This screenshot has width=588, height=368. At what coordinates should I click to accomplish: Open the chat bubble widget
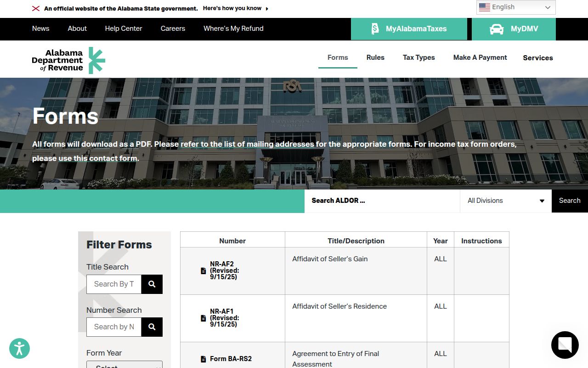click(x=565, y=345)
